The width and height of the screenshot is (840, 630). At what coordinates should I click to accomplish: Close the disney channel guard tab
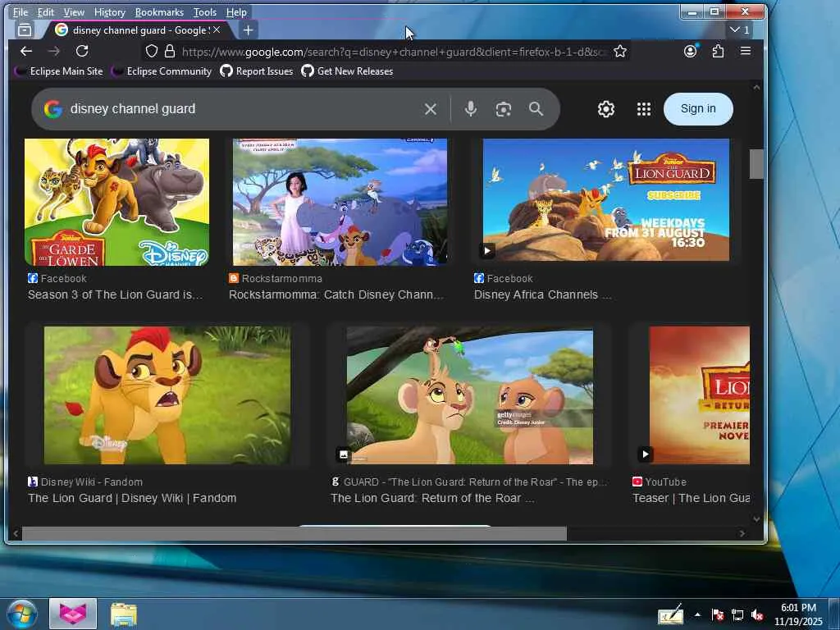coord(217,30)
